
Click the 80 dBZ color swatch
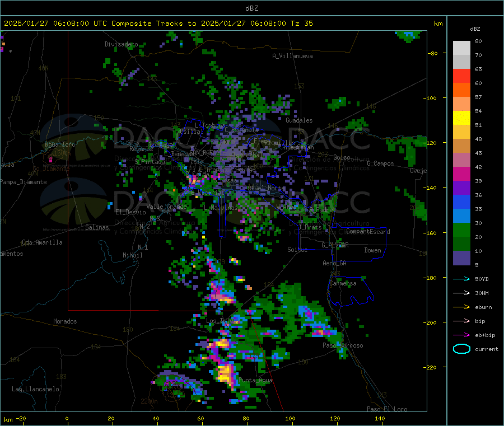[x=461, y=48]
